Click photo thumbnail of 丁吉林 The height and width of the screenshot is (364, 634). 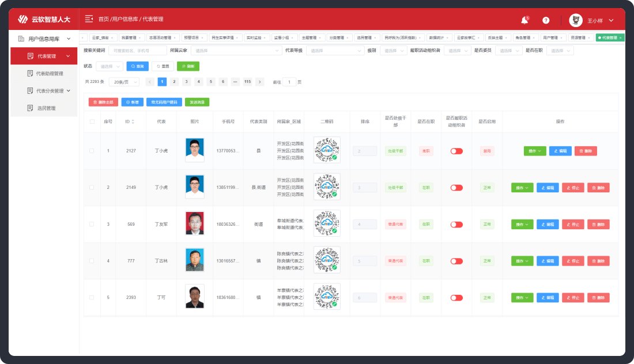coord(195,260)
